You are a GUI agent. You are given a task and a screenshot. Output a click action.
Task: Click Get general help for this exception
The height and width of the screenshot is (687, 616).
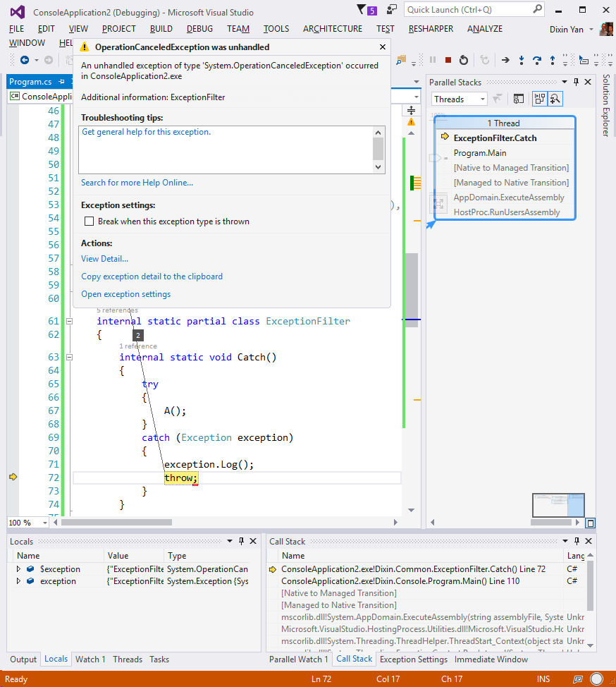point(146,132)
